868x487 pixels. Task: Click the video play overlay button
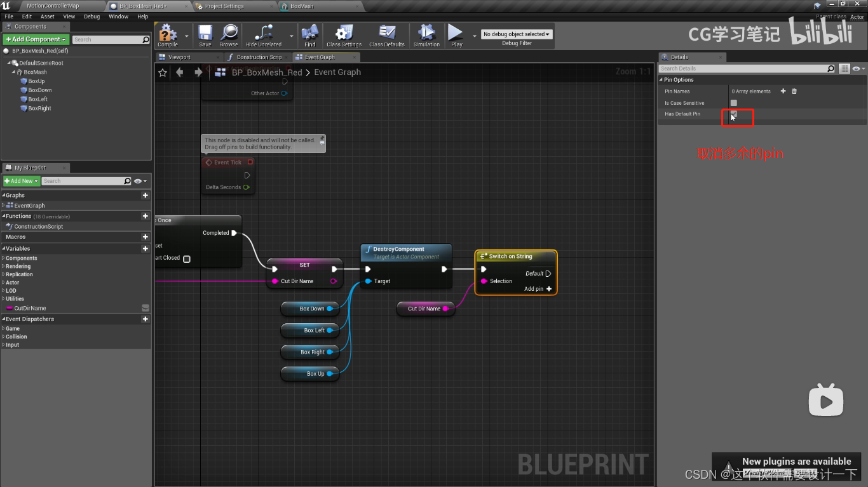[826, 400]
